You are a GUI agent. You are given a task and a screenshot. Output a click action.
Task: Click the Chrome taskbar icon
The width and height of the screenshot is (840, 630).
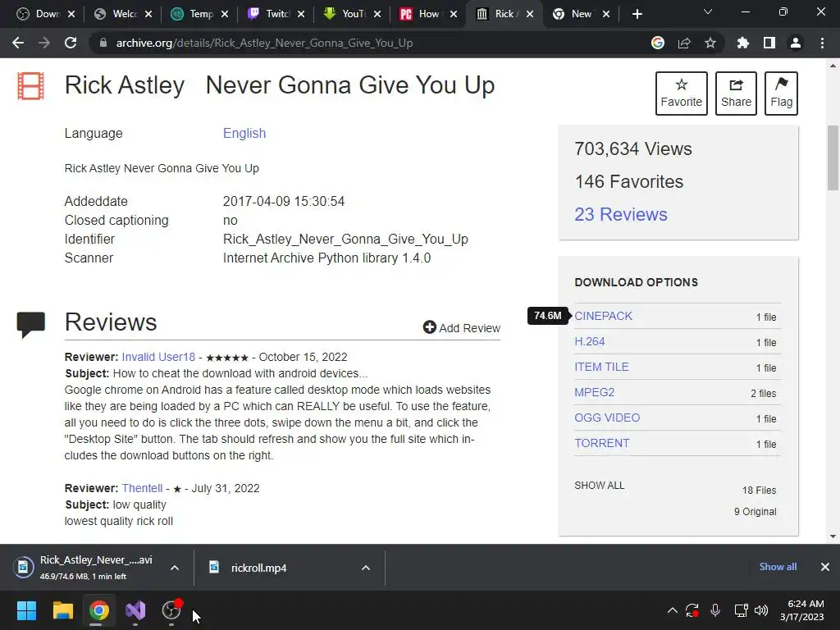[x=99, y=610]
